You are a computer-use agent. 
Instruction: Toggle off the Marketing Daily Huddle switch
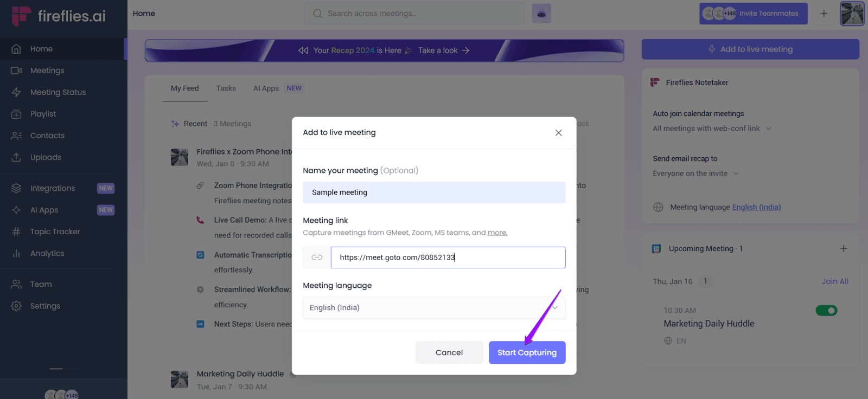[826, 311]
